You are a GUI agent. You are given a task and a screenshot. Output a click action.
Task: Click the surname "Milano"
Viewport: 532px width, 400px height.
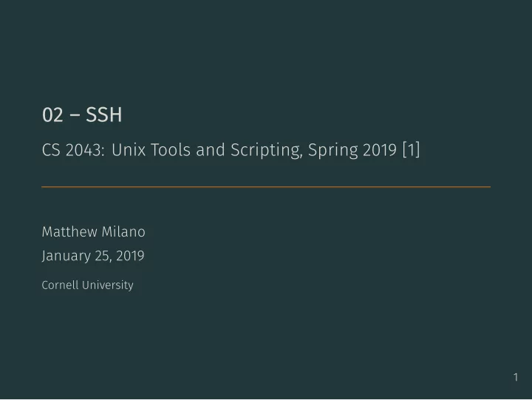pyautogui.click(x=123, y=232)
